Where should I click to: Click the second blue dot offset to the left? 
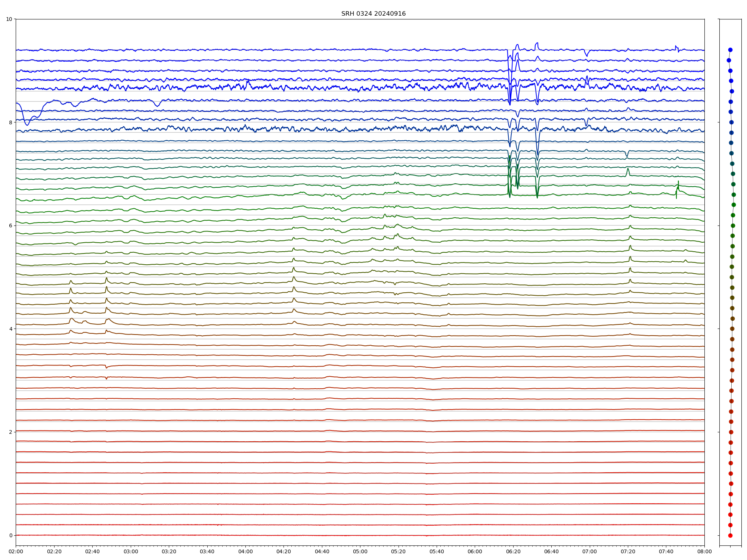point(729,60)
